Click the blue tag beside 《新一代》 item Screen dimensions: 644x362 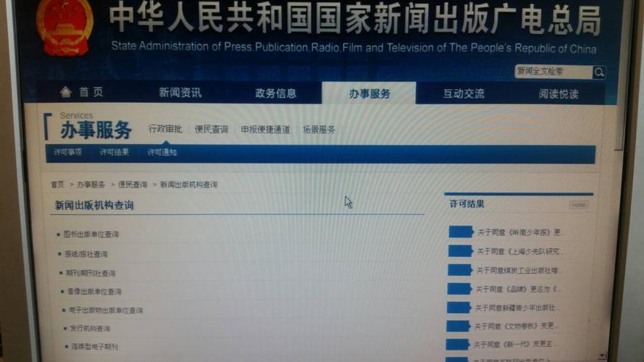458,345
